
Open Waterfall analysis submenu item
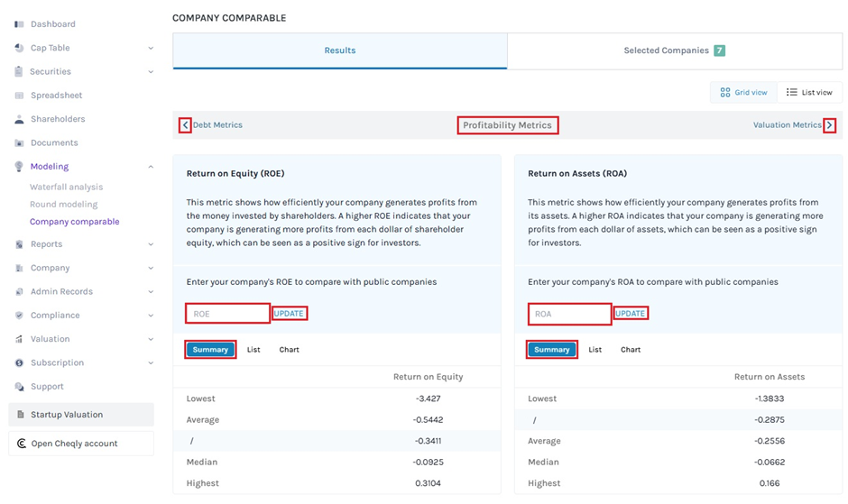[66, 187]
